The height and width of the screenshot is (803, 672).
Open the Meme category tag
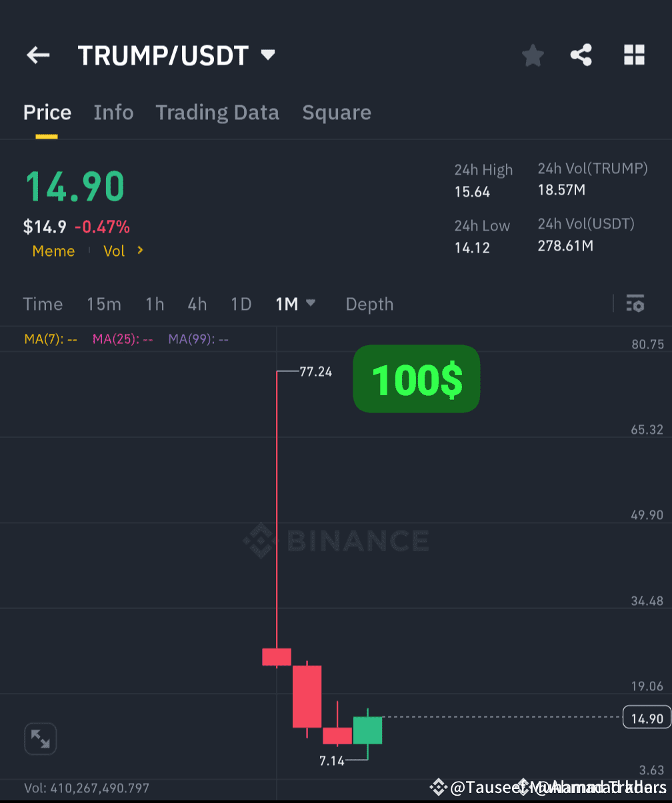click(x=53, y=251)
